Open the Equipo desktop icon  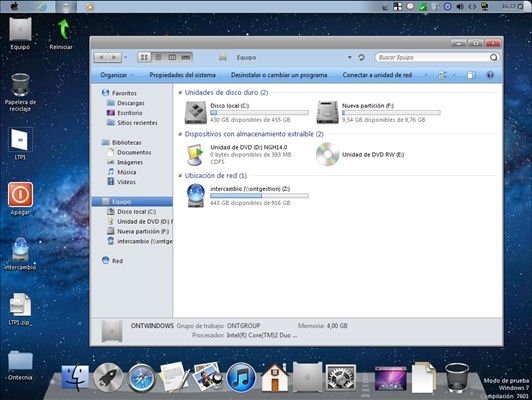click(20, 34)
